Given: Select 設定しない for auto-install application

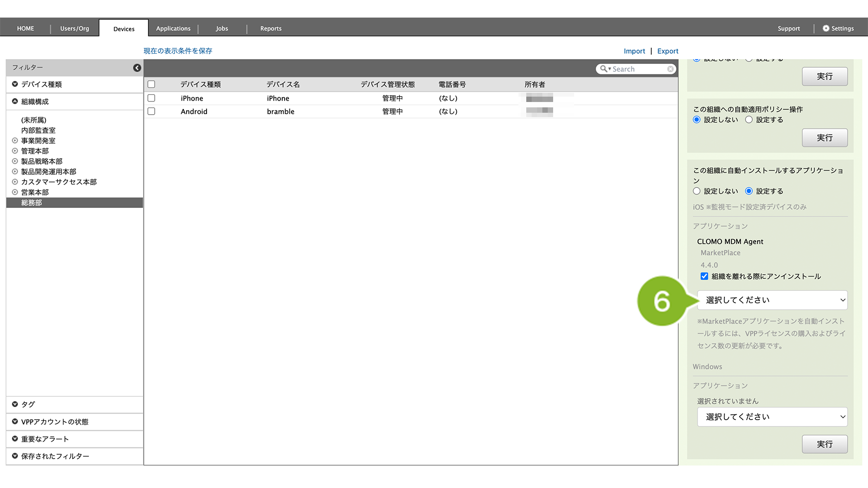Looking at the screenshot, I should [697, 191].
